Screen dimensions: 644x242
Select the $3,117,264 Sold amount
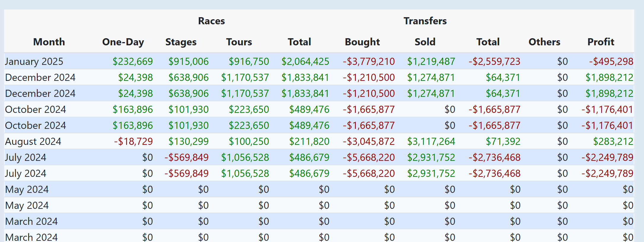(431, 142)
